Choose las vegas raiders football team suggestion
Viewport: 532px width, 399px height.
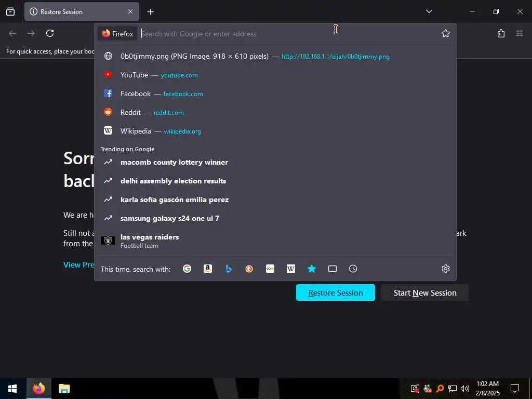[x=275, y=241]
